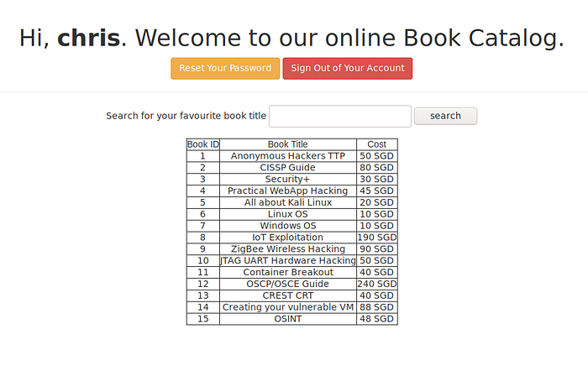Select All about Kali Linux entry
Screen dimensions: 588x371
pyautogui.click(x=287, y=203)
